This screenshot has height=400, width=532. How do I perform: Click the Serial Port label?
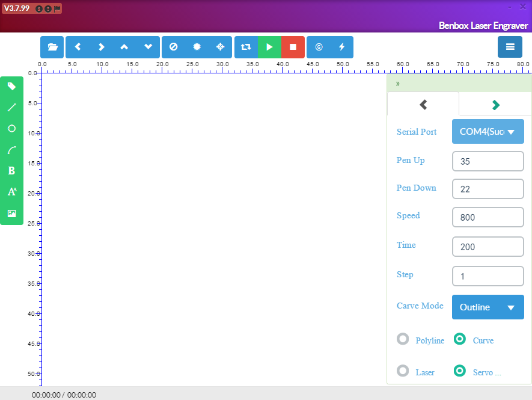417,132
